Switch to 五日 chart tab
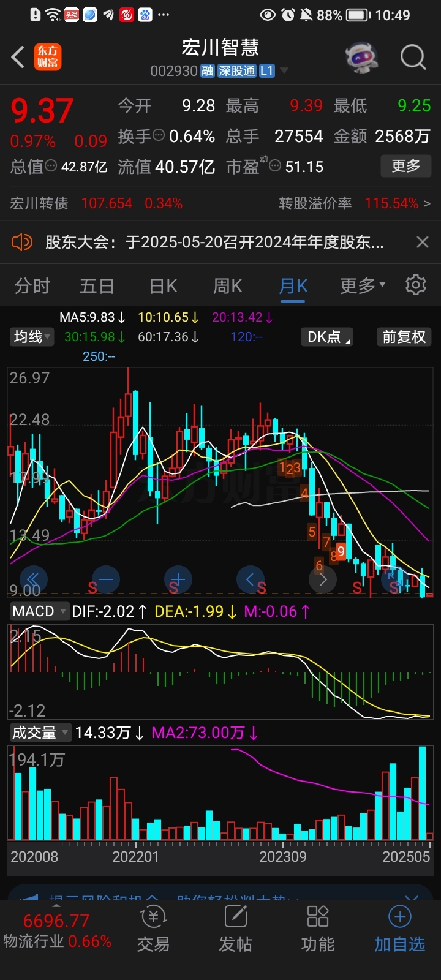Image resolution: width=441 pixels, height=980 pixels. (97, 286)
